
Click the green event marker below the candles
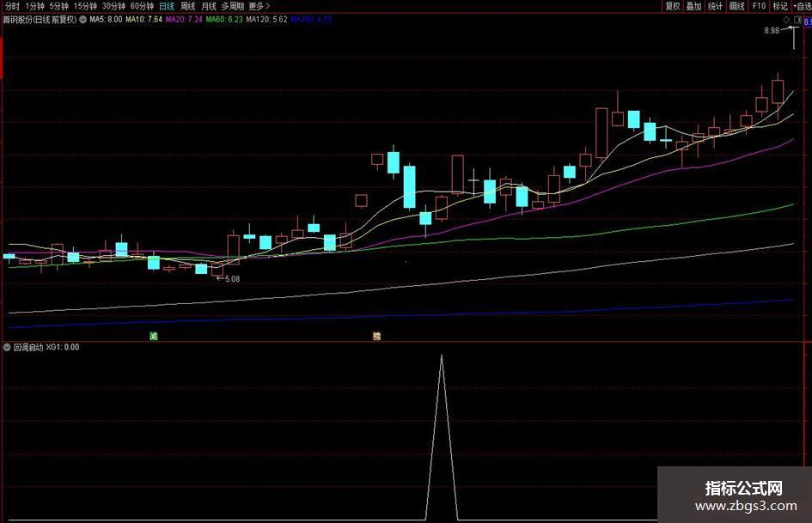153,336
